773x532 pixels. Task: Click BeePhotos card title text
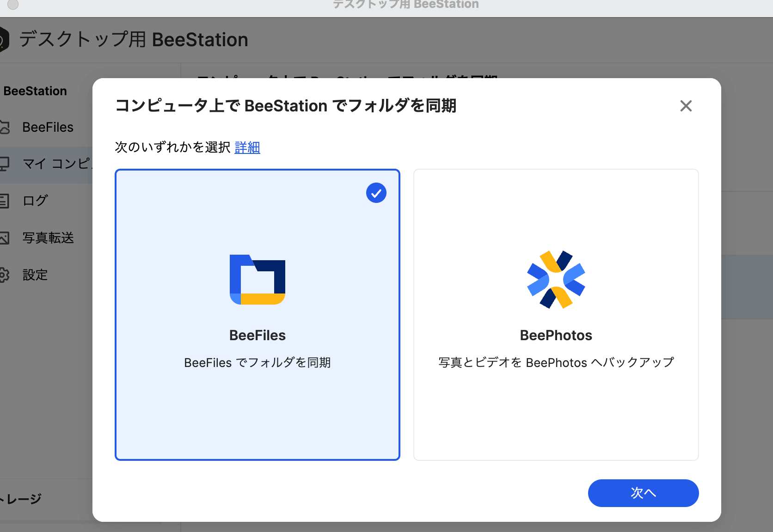[556, 335]
